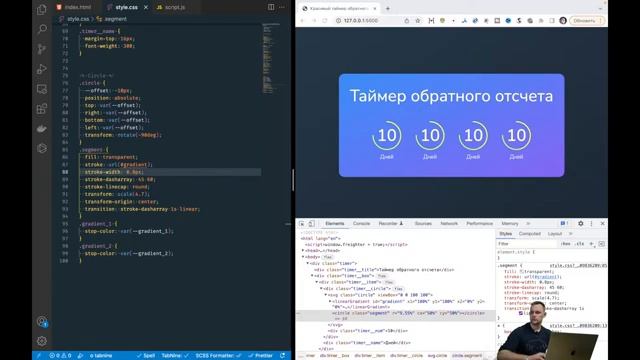Click the share icon in Chrome address bar
The image size is (640, 360).
(407, 20)
